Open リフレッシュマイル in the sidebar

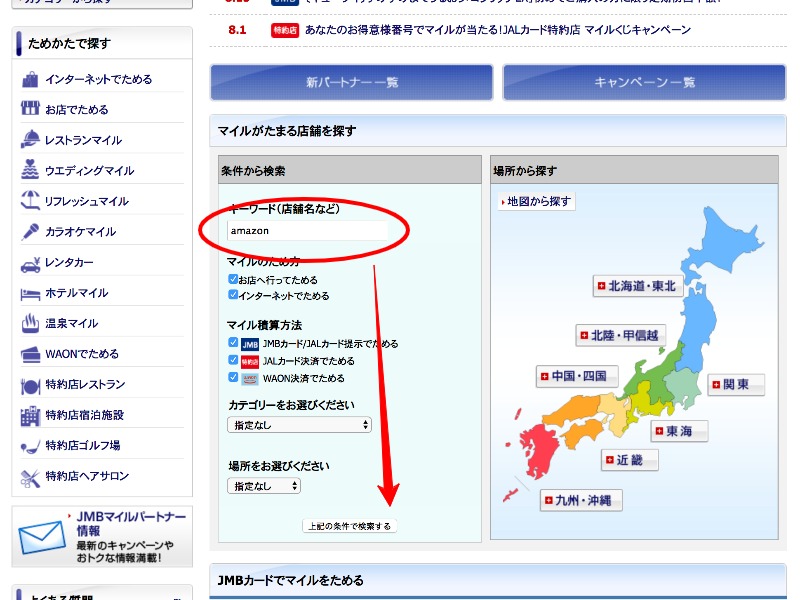(87, 201)
